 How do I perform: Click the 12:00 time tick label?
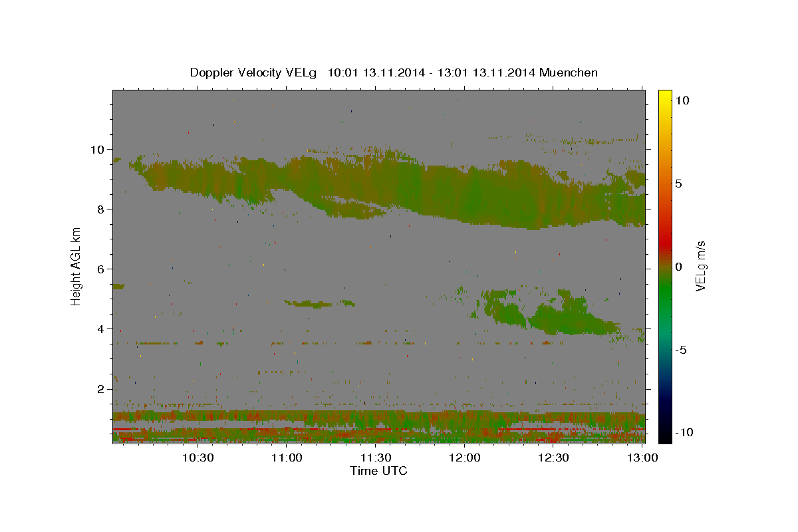coord(465,458)
